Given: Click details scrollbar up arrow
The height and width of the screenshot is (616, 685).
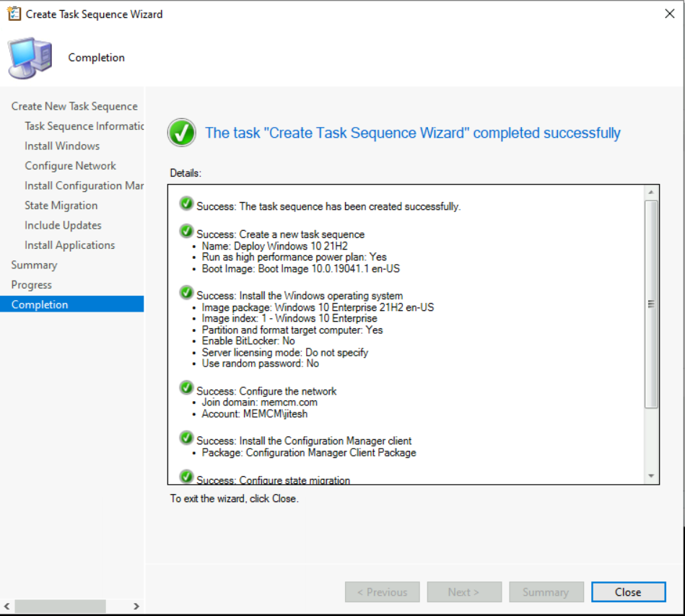Looking at the screenshot, I should (651, 192).
